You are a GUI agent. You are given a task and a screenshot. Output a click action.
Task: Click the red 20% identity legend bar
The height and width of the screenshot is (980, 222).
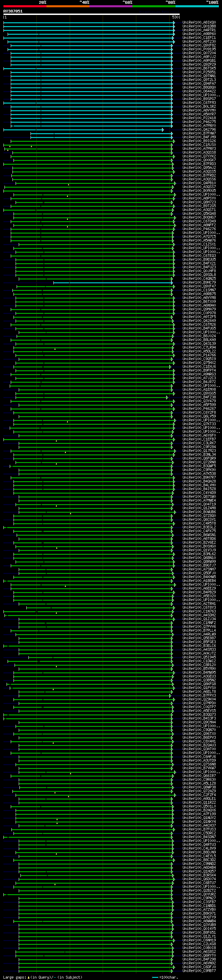tap(25, 6)
